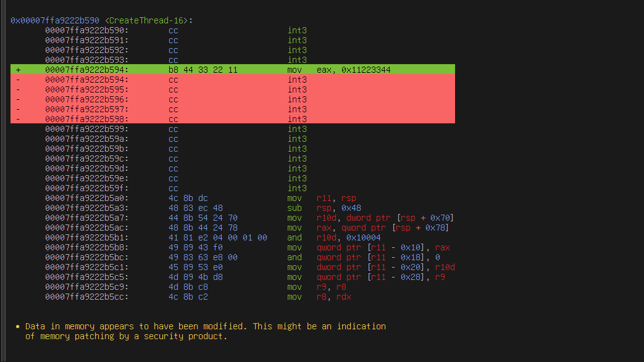This screenshot has height=362, width=644.
Task: Select bytes 41 81 e2 04 00 01 00
Action: [x=218, y=237]
